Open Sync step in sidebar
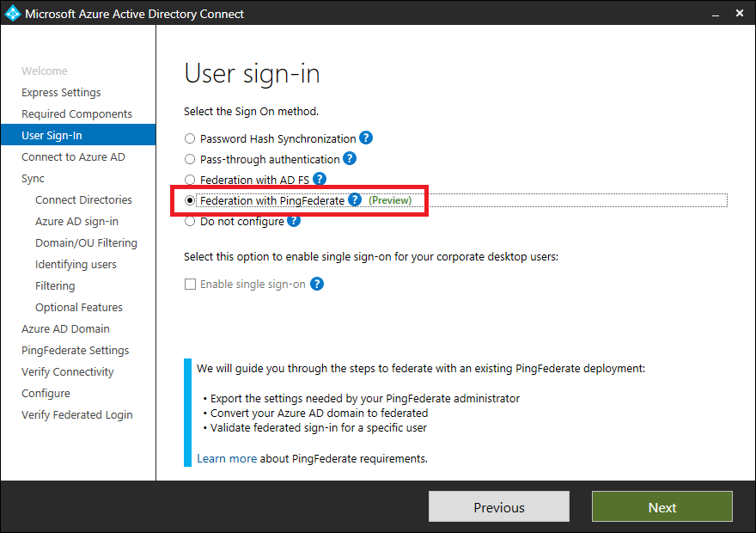 pos(33,179)
